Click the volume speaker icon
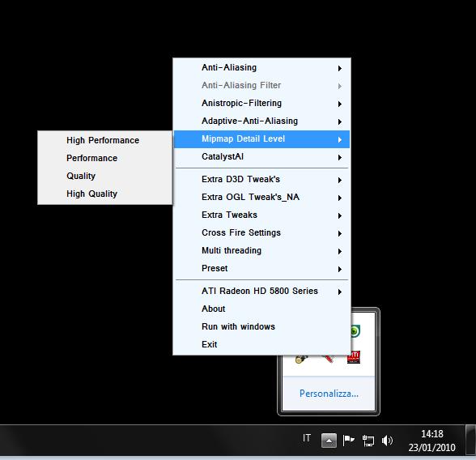 pyautogui.click(x=387, y=441)
